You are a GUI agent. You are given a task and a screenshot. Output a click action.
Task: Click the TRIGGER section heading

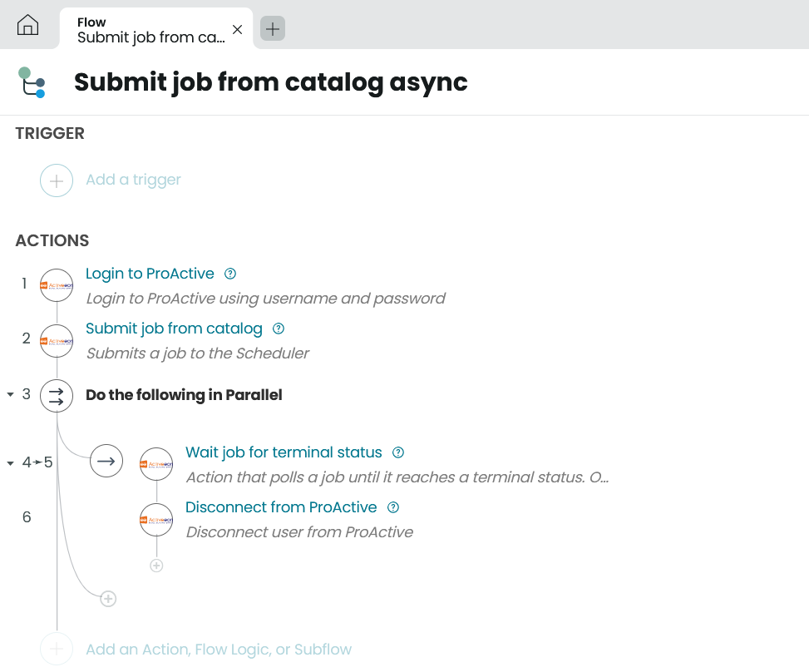pyautogui.click(x=50, y=133)
